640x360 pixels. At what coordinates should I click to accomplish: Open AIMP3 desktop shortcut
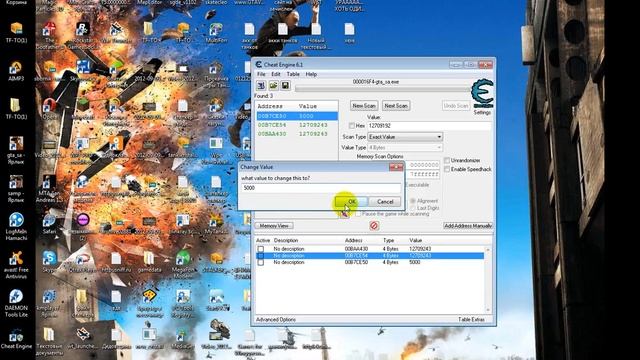pos(16,70)
